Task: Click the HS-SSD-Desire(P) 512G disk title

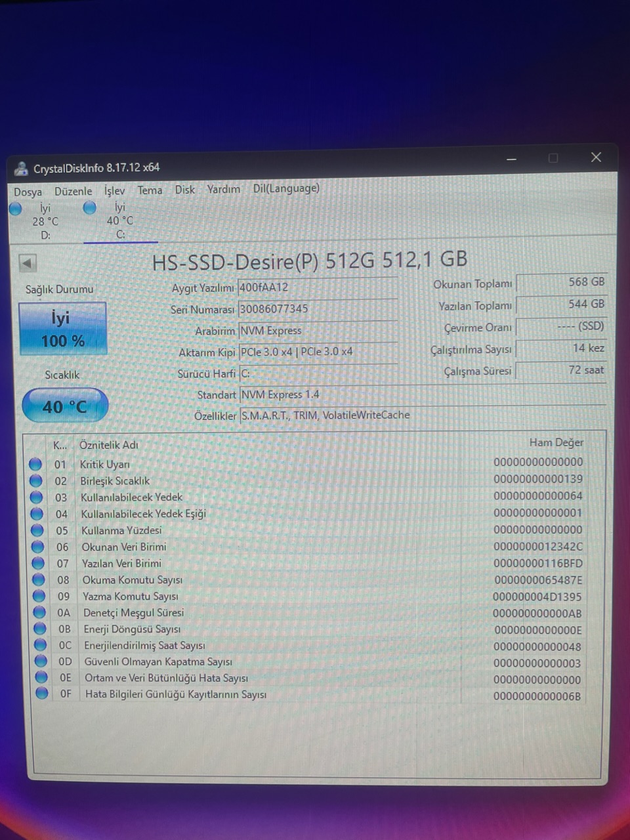Action: (x=309, y=261)
